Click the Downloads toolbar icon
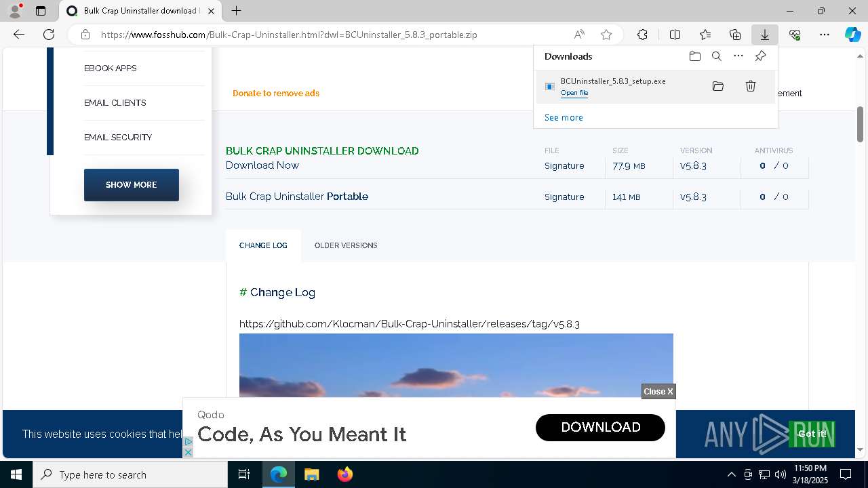Viewport: 868px width, 488px height. (x=765, y=35)
